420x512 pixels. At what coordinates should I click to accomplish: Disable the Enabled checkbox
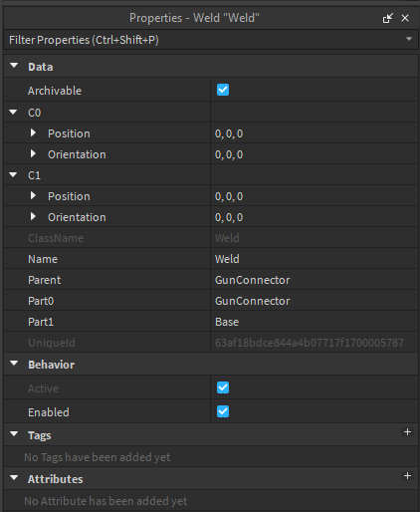tap(223, 411)
